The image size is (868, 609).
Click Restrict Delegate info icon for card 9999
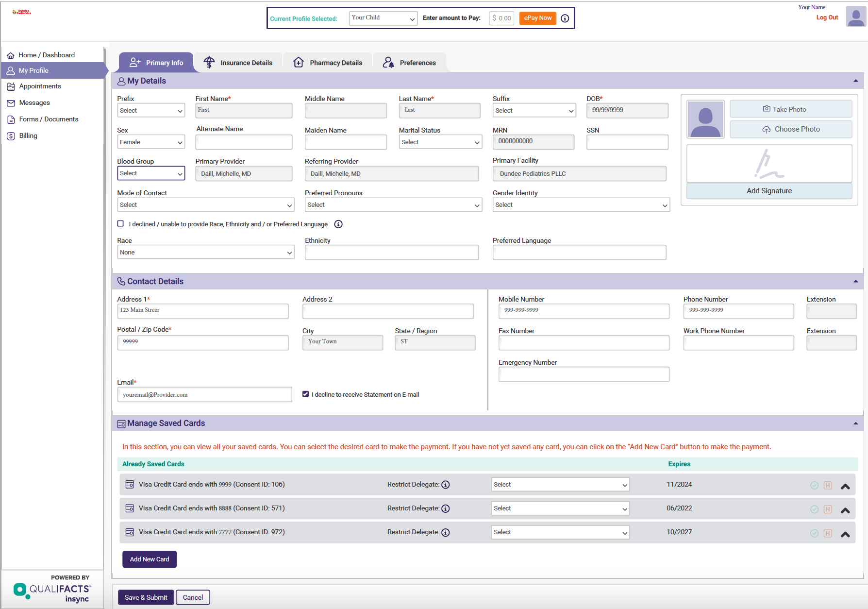tap(445, 485)
